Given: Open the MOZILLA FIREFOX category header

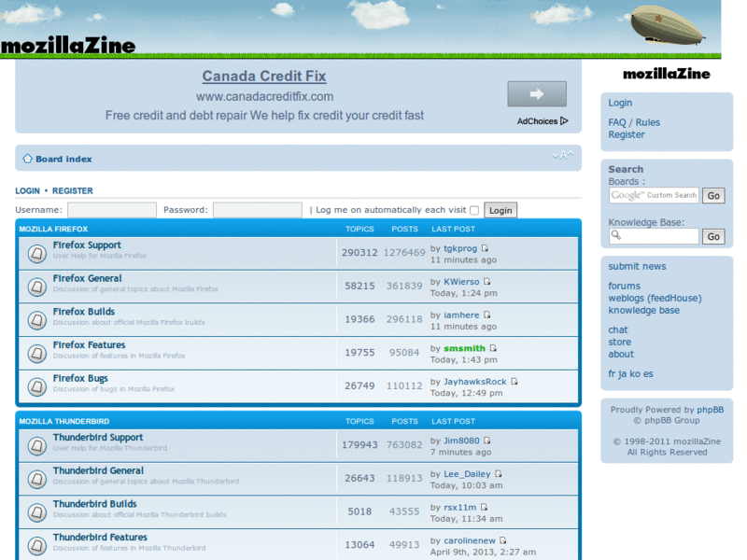Looking at the screenshot, I should [x=53, y=229].
